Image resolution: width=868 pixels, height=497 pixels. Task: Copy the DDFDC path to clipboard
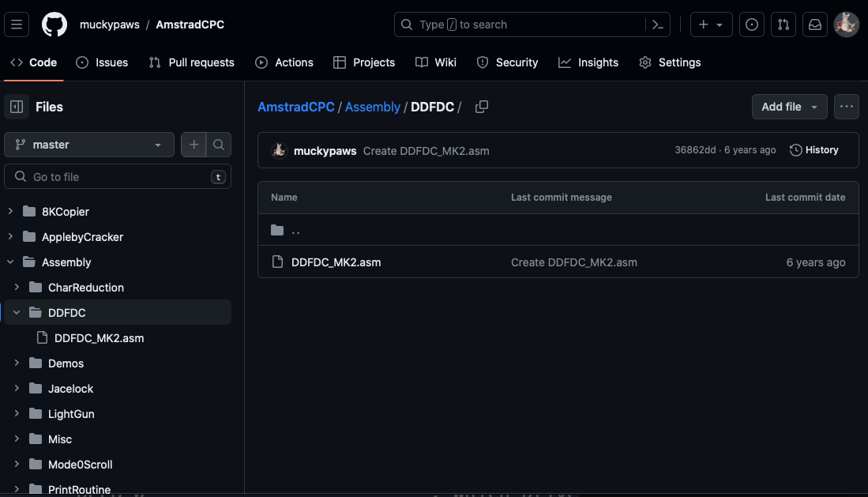click(x=482, y=107)
